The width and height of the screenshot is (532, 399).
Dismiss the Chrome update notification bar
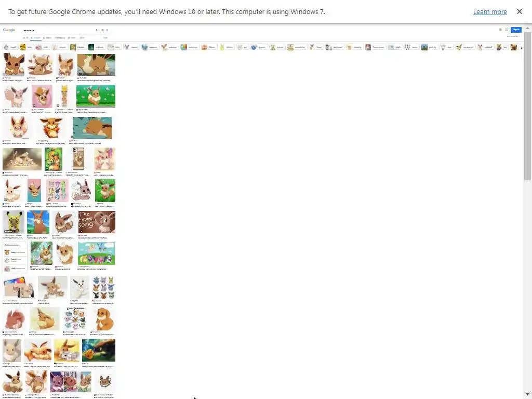[520, 11]
